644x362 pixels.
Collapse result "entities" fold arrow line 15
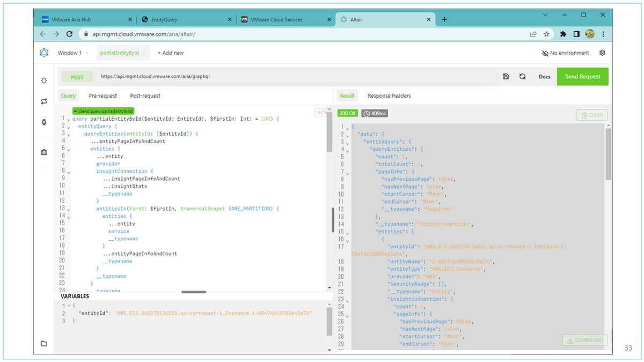[347, 233]
